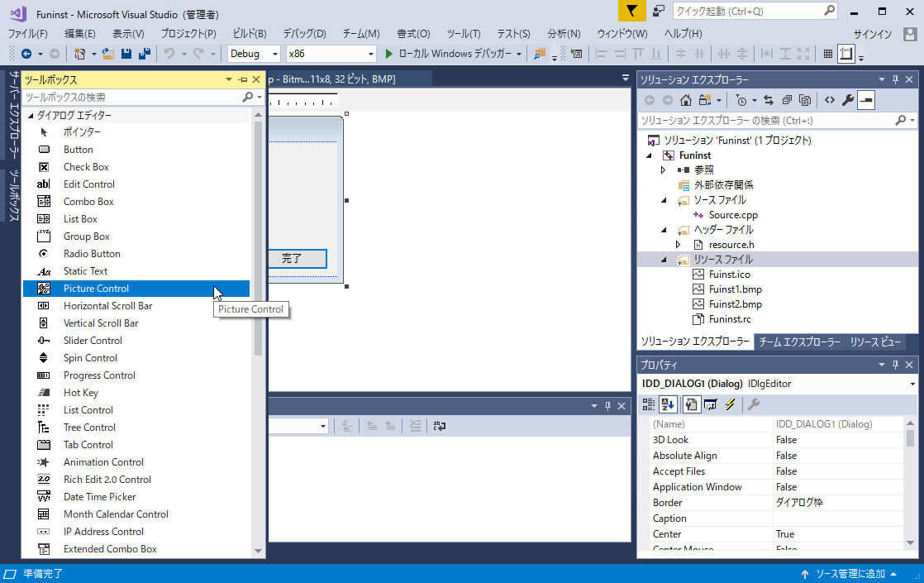Pick Combo Box in the toolbox

(x=136, y=202)
